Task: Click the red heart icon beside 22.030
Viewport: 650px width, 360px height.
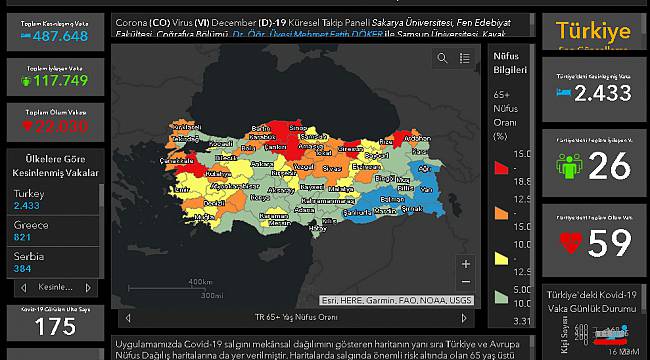Action: 28,126
